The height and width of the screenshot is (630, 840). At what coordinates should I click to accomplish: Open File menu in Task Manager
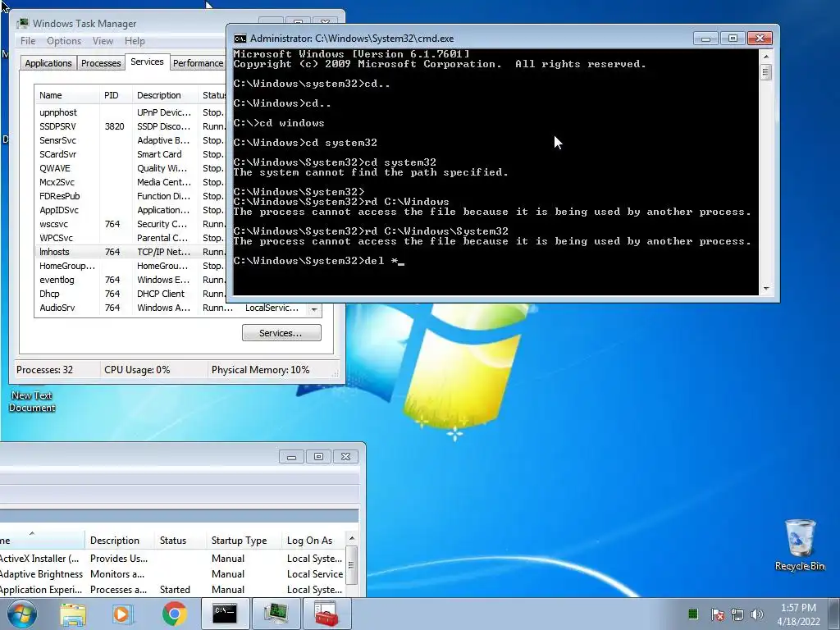coord(28,41)
